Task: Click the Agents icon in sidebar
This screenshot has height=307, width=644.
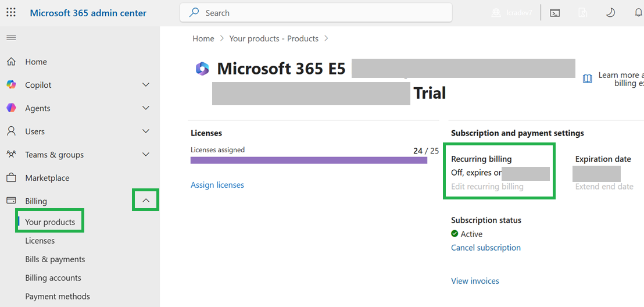Action: click(x=12, y=108)
